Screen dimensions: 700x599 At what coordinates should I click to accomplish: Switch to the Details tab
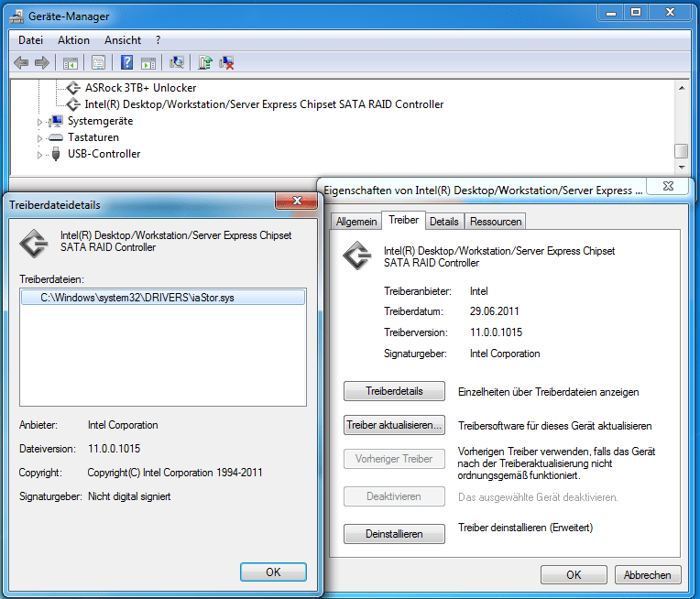tap(444, 222)
